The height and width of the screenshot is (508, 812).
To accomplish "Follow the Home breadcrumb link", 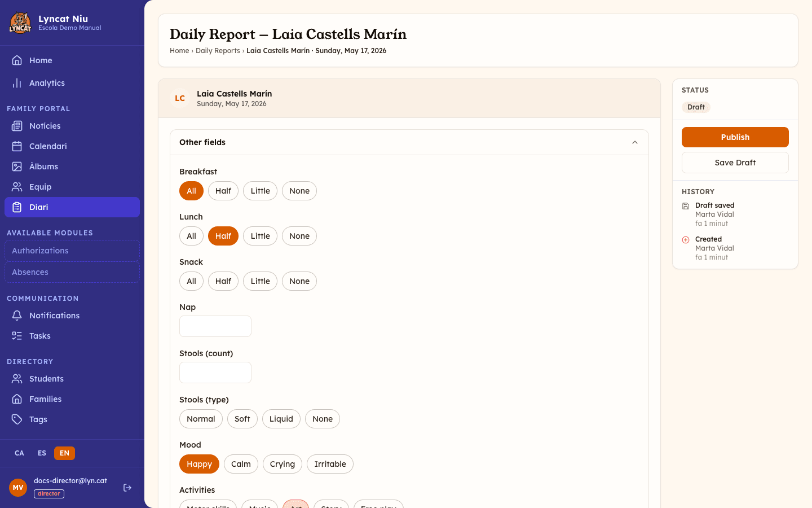I will click(x=179, y=51).
